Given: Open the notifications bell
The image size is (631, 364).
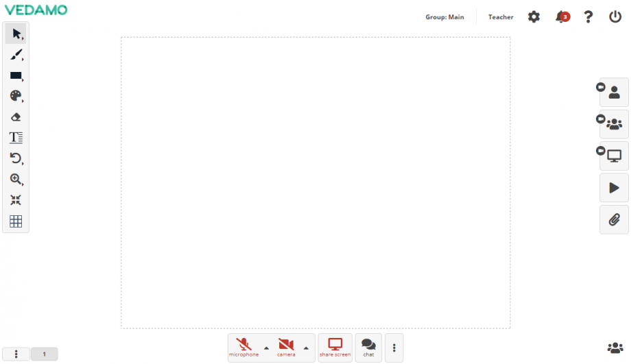Looking at the screenshot, I should click(x=562, y=17).
